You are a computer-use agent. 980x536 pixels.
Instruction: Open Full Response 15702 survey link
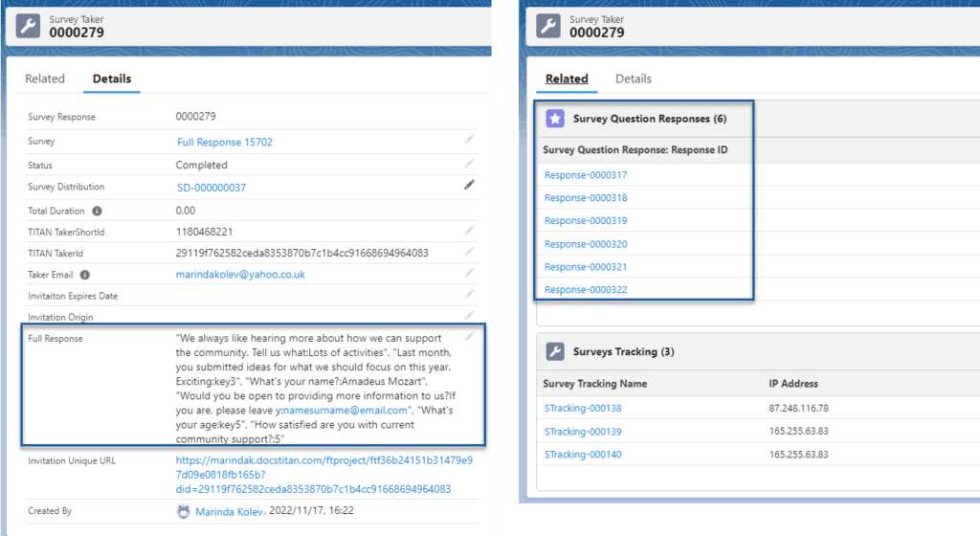tap(225, 142)
